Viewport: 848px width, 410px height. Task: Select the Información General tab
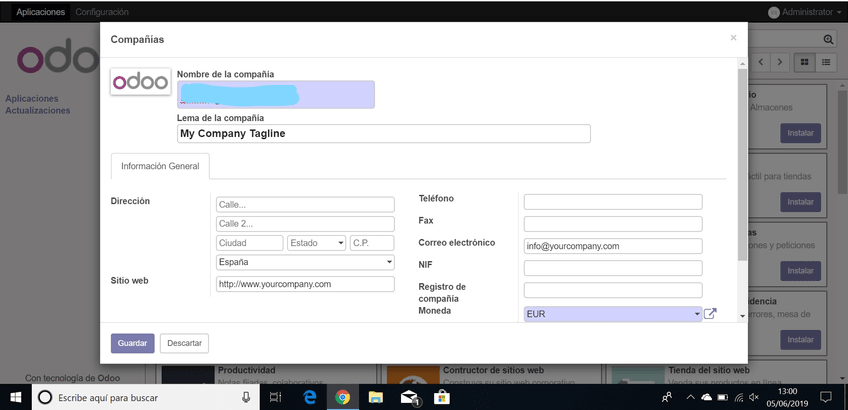[x=160, y=166]
